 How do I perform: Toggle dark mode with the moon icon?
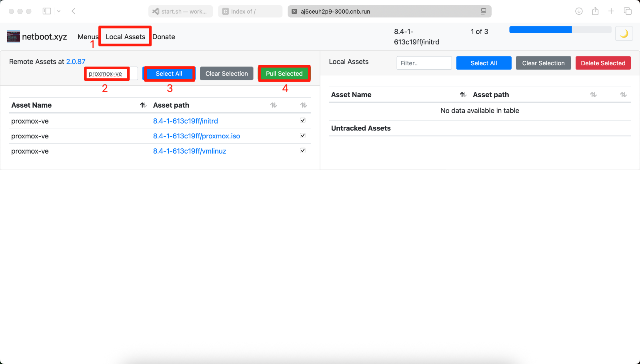tap(624, 34)
